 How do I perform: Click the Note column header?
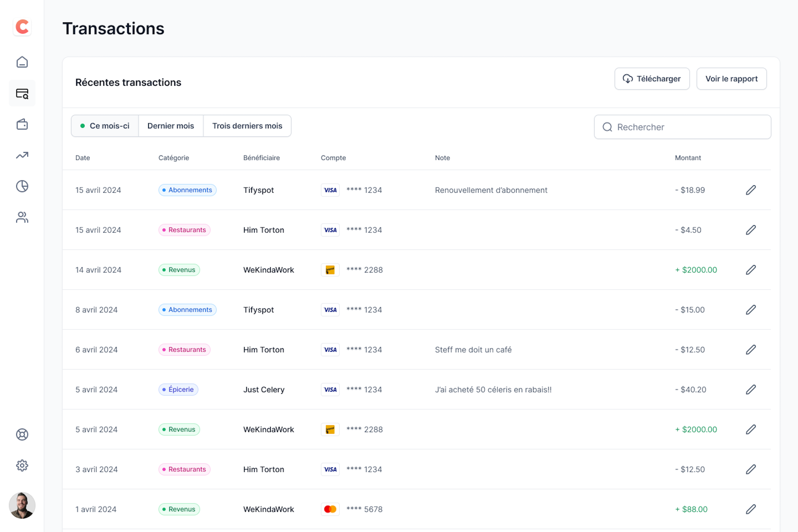(442, 158)
